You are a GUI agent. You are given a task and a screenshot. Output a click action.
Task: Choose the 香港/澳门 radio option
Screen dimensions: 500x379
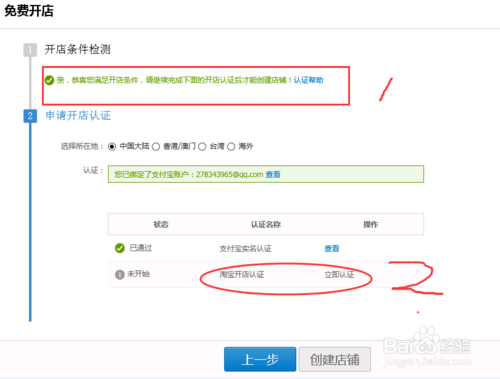pos(156,147)
